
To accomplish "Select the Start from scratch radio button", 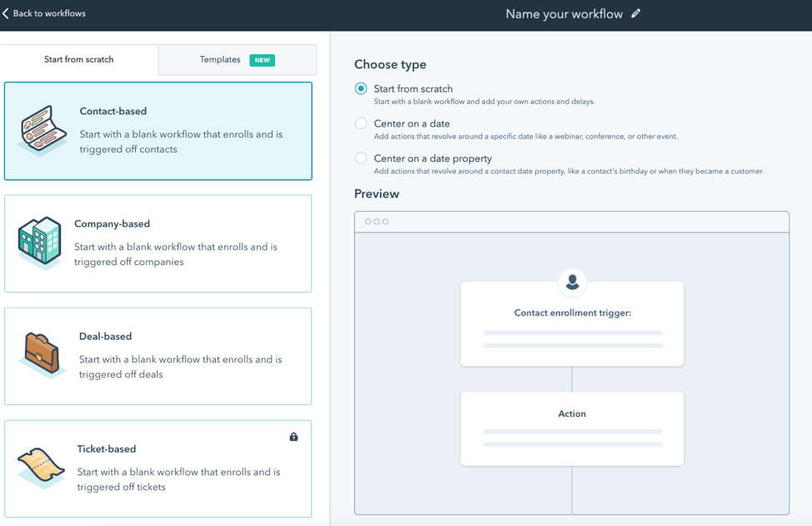I will [x=361, y=88].
